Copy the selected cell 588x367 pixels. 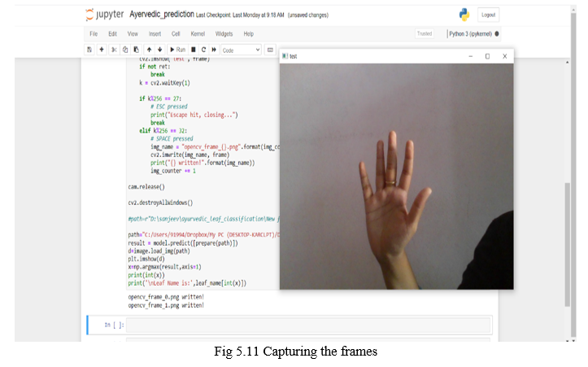(x=125, y=50)
